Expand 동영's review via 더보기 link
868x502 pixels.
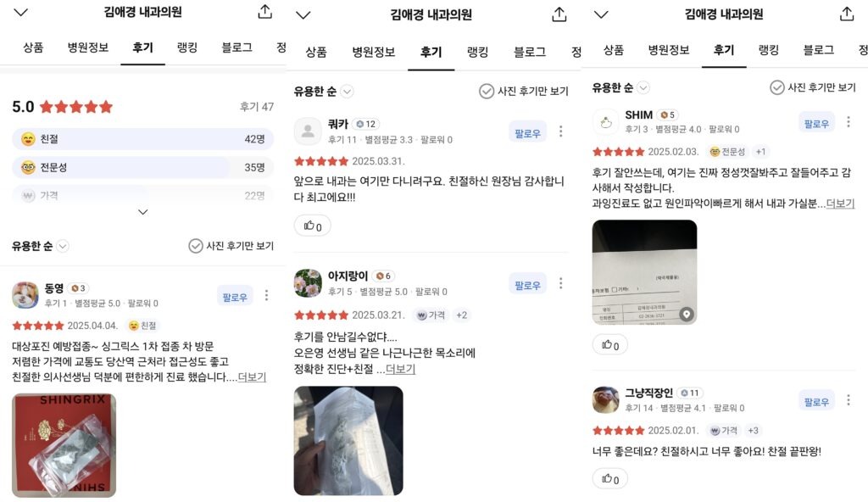pyautogui.click(x=252, y=376)
